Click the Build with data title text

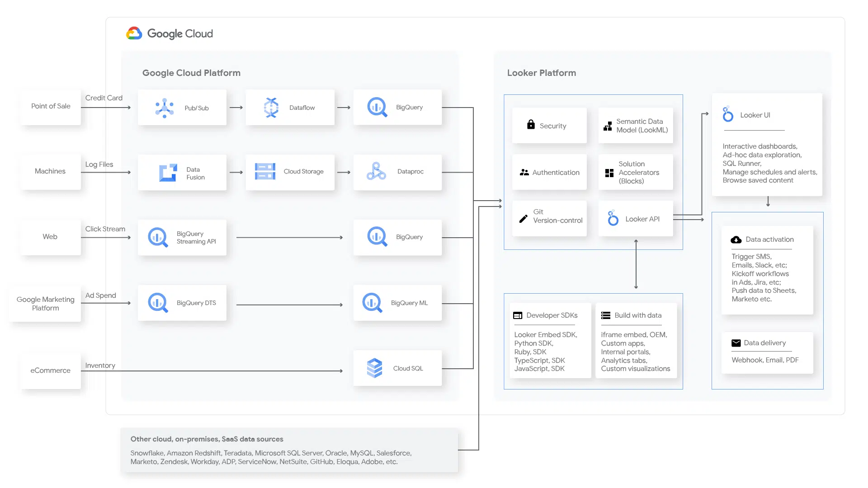pyautogui.click(x=638, y=315)
